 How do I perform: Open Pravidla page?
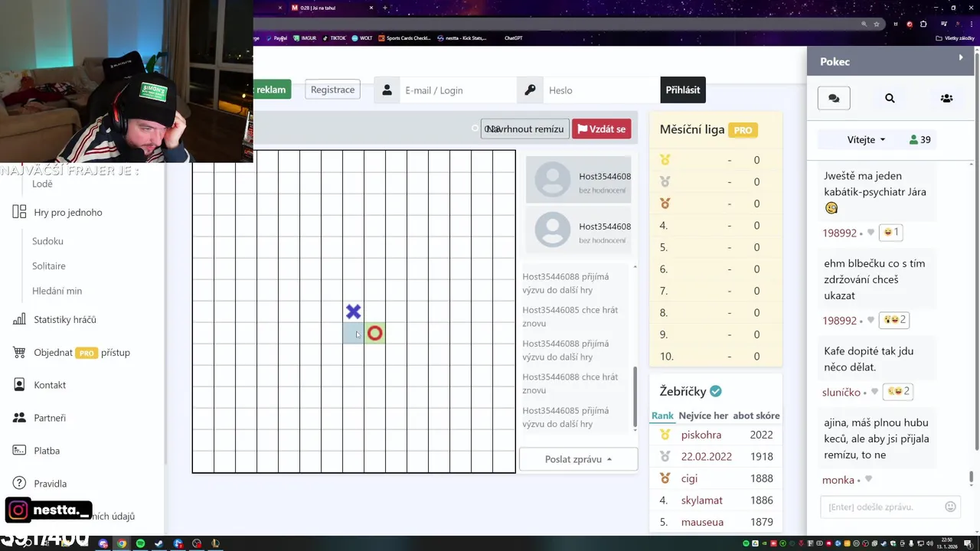tap(51, 484)
